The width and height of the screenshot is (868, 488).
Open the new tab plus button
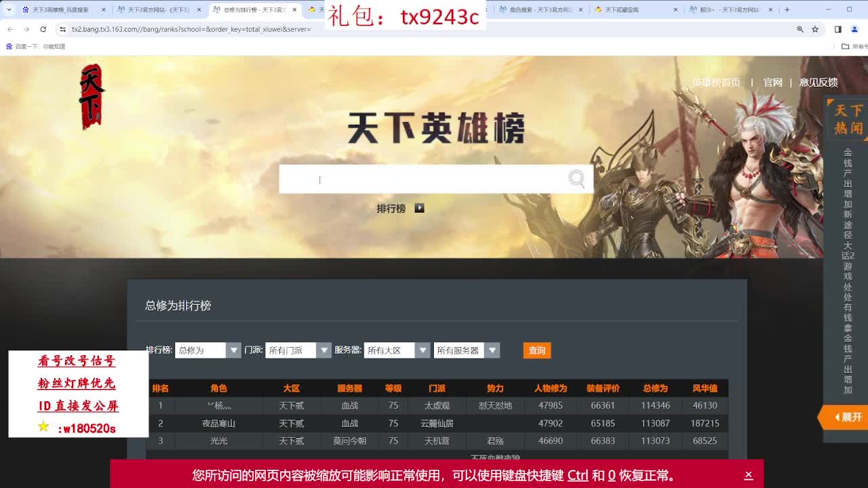coord(787,9)
